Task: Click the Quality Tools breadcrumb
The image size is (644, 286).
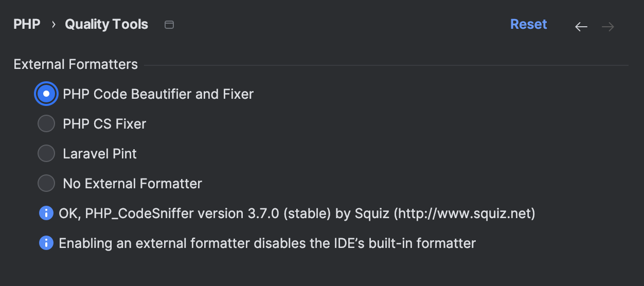Action: pyautogui.click(x=106, y=25)
